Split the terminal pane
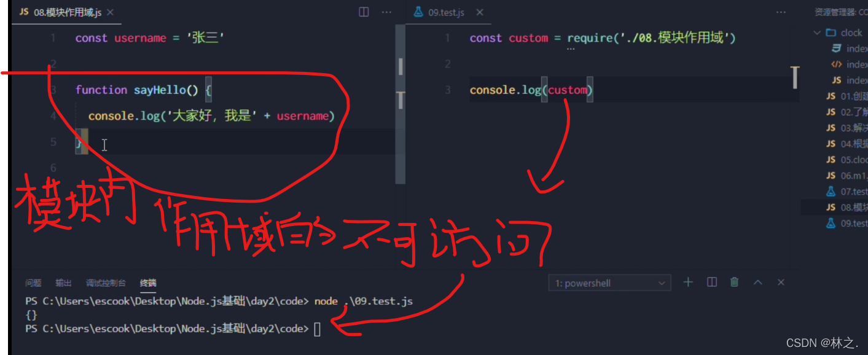 point(712,283)
